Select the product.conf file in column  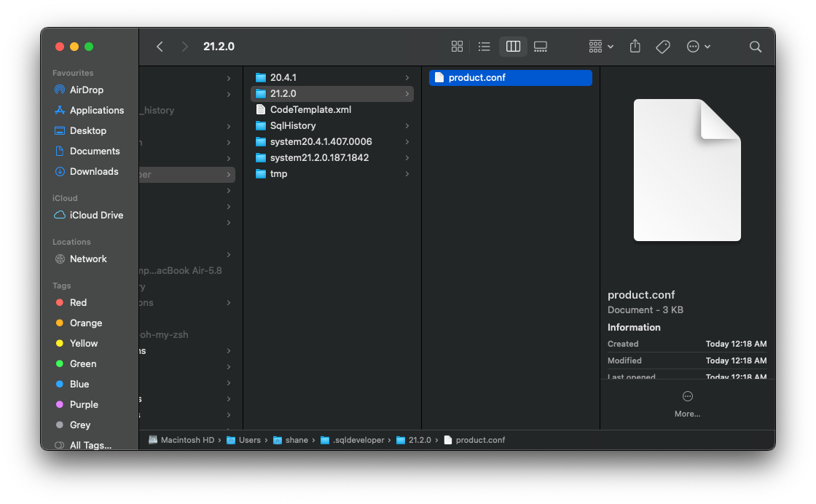511,77
